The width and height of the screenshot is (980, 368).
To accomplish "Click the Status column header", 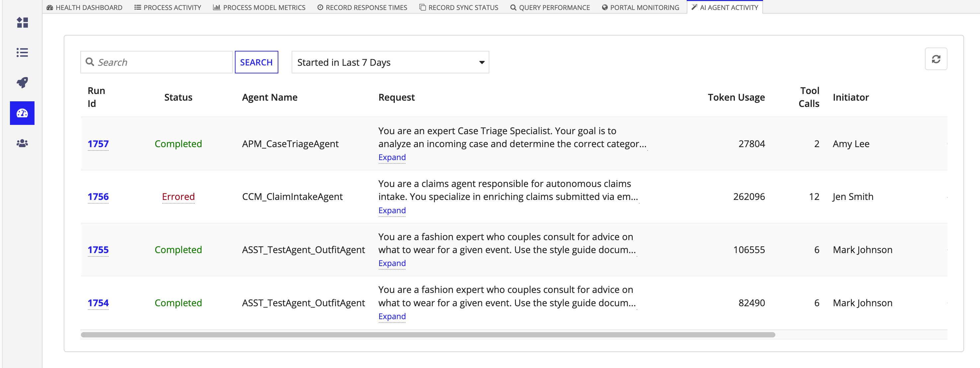I will pyautogui.click(x=178, y=97).
